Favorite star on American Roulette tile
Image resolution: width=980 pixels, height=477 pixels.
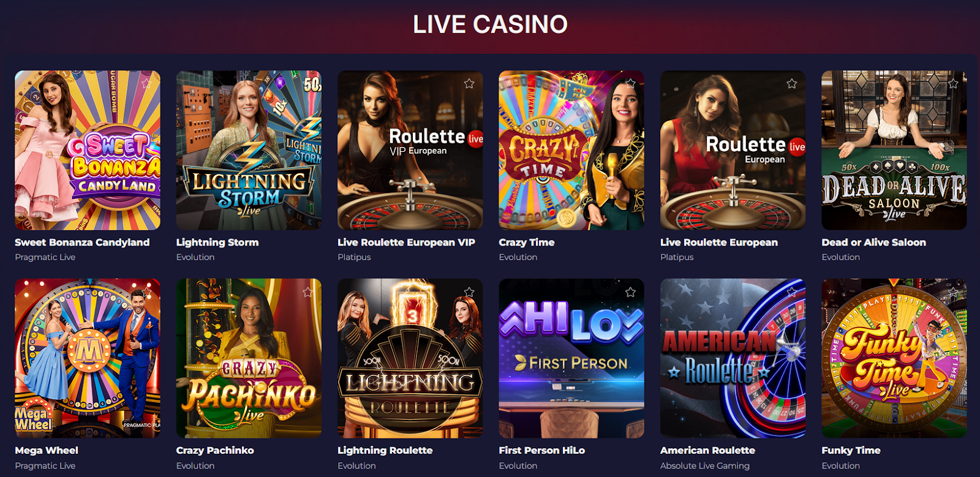coord(792,292)
